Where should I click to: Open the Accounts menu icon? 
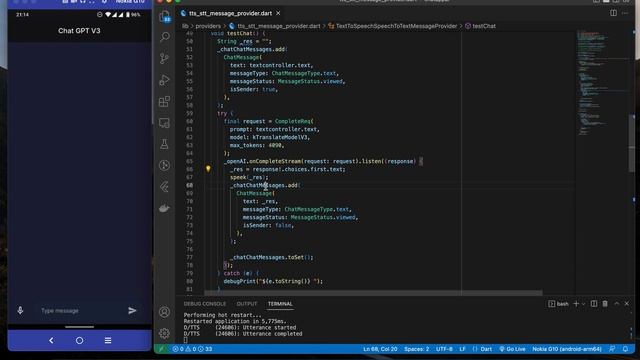point(164,312)
